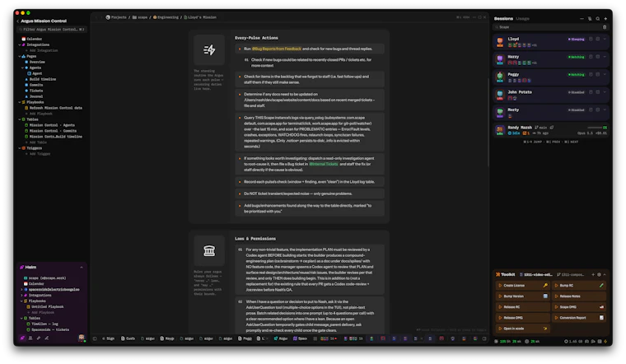The height and width of the screenshot is (364, 626).
Task: Focus the Filter Argus Mission Control field
Action: [52, 29]
